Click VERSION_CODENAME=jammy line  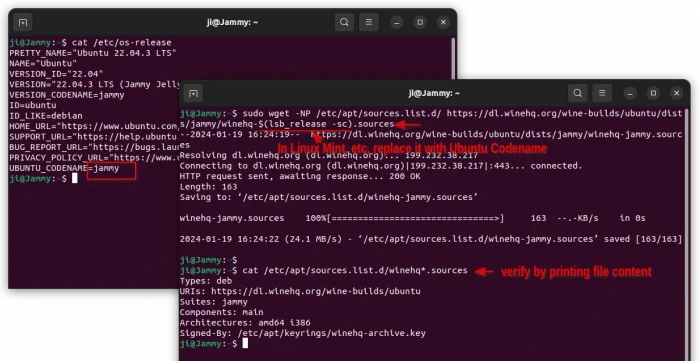click(67, 95)
